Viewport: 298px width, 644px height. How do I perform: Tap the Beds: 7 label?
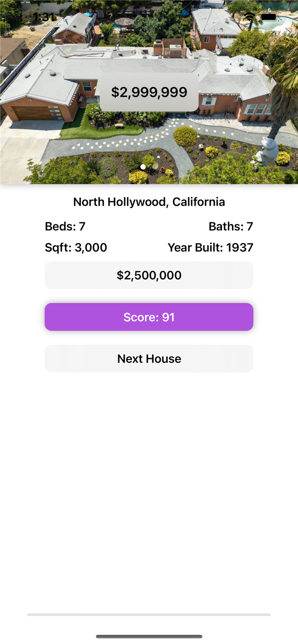point(65,225)
